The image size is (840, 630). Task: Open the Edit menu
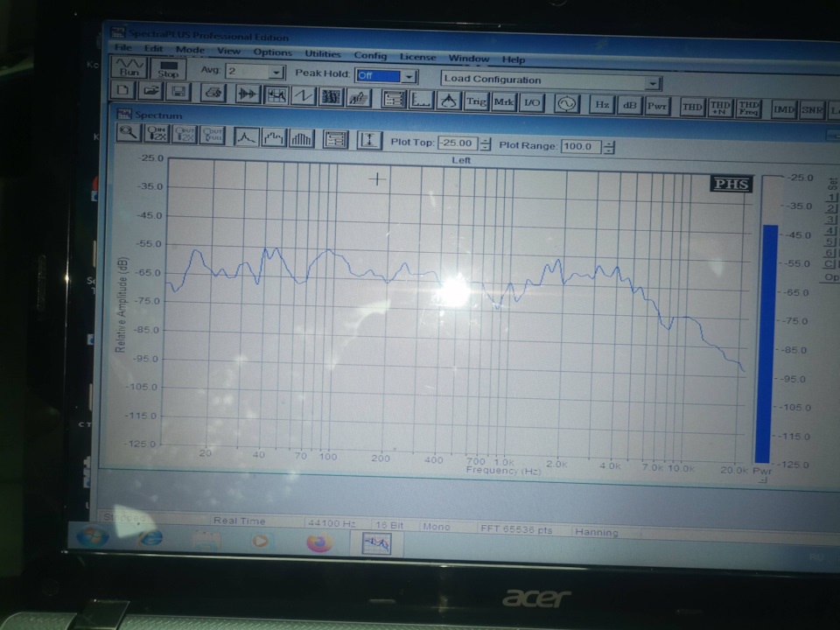pos(154,48)
